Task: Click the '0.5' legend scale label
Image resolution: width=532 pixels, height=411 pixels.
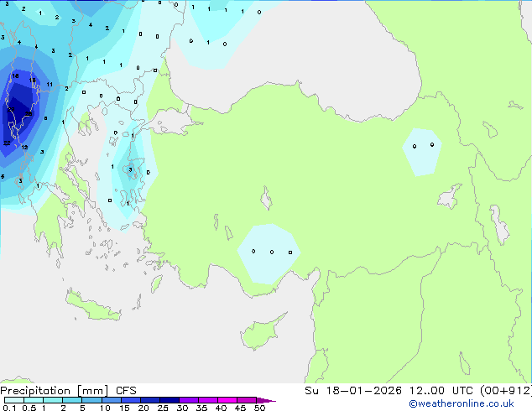Action: click(x=29, y=408)
